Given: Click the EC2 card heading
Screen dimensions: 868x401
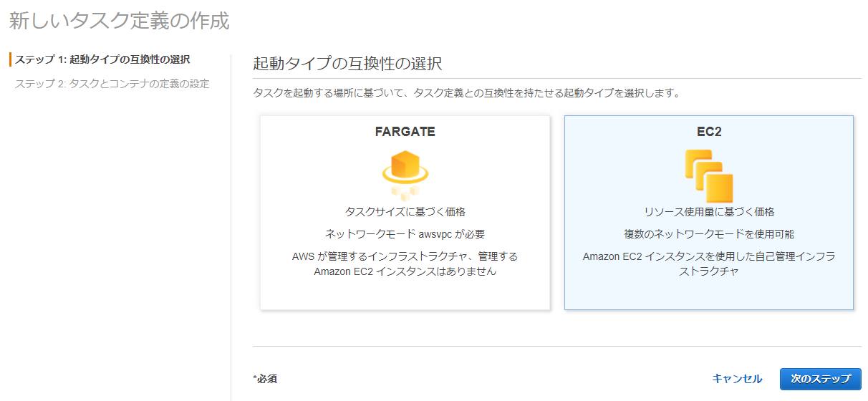Looking at the screenshot, I should click(x=709, y=132).
